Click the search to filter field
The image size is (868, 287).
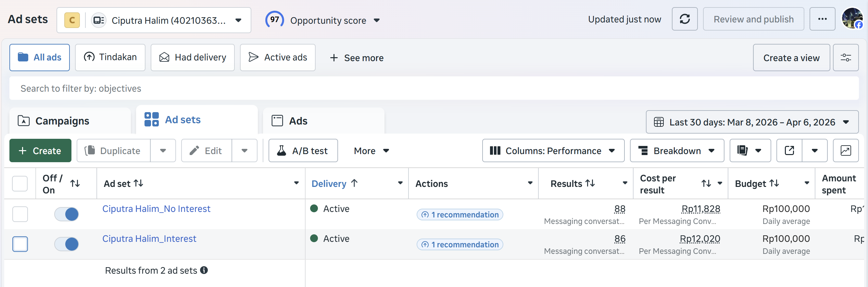pyautogui.click(x=433, y=88)
